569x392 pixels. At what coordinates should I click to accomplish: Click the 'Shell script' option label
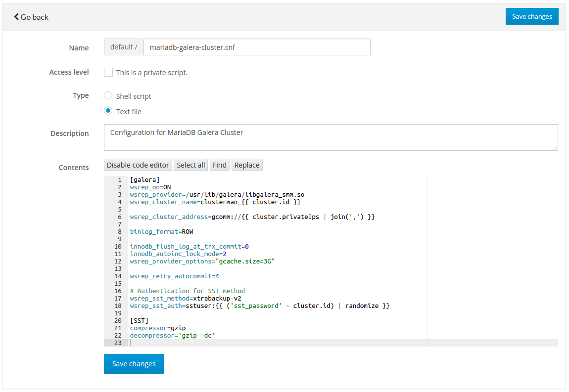click(134, 96)
